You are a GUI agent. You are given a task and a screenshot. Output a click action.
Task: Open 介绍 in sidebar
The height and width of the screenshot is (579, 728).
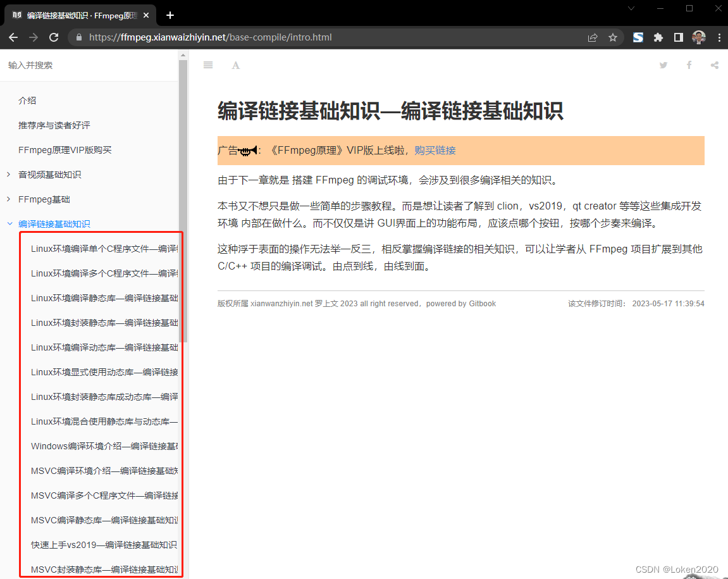pyautogui.click(x=27, y=101)
